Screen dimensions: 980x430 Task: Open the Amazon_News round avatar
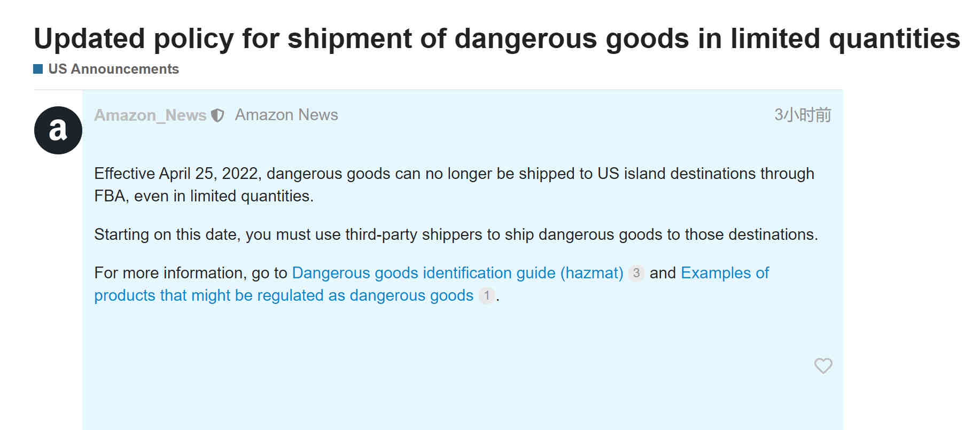tap(58, 130)
